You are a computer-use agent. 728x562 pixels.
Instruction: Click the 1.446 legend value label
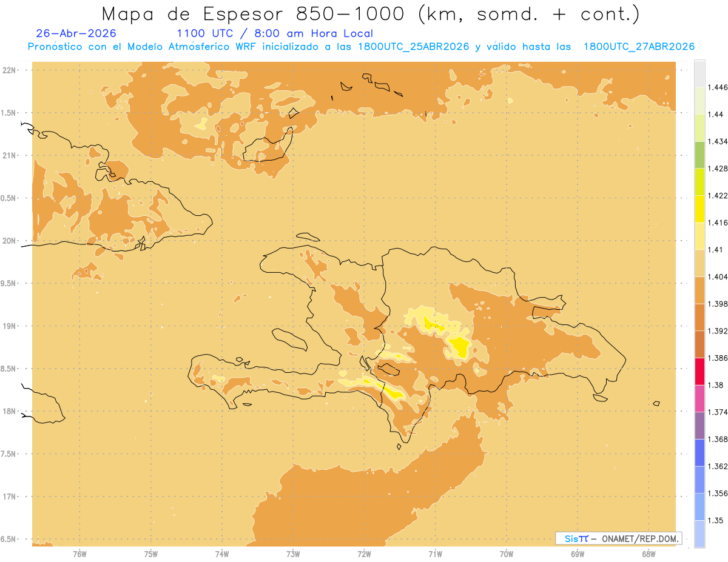click(717, 87)
